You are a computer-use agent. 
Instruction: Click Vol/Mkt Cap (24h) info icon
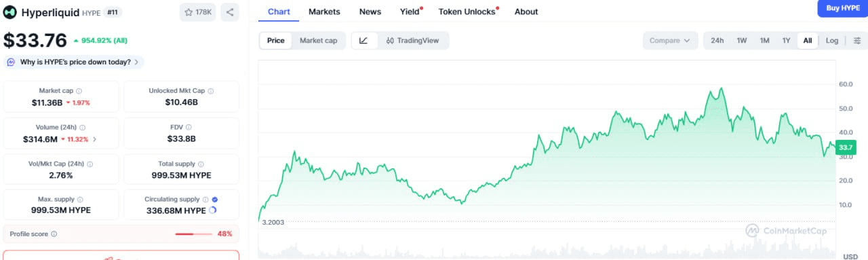[x=90, y=164]
